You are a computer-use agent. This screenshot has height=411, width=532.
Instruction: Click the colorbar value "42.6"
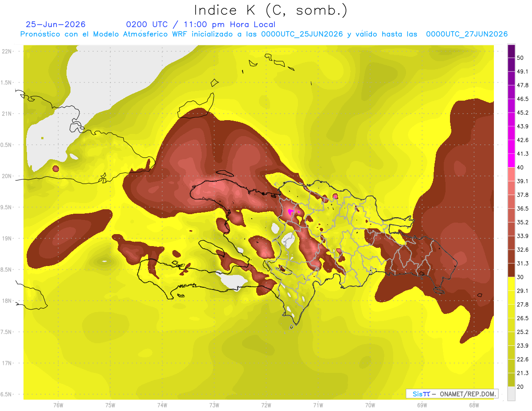522,140
